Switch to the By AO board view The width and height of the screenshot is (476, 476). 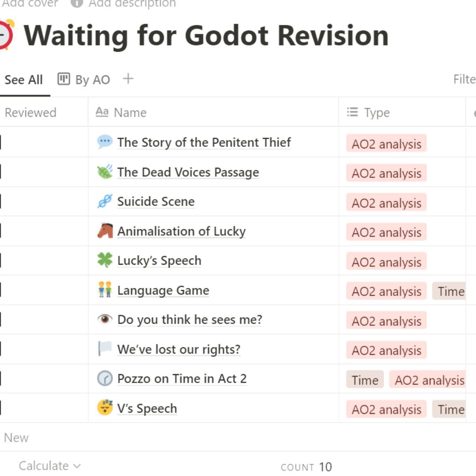point(84,80)
